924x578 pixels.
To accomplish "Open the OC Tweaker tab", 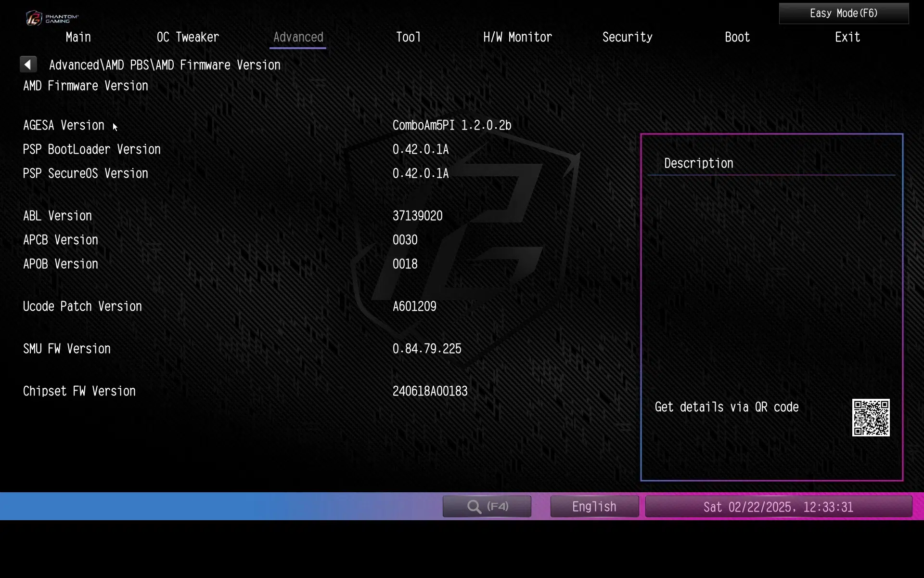I will 188,37.
